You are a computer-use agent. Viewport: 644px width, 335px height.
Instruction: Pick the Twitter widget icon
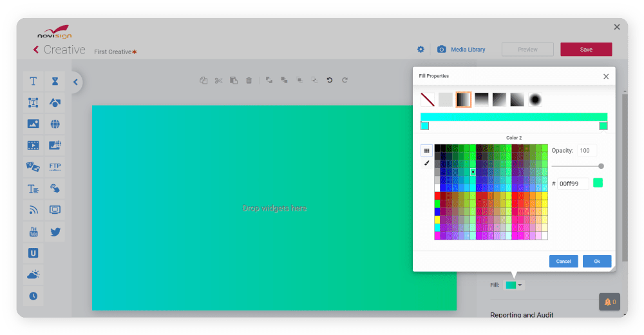tap(55, 232)
